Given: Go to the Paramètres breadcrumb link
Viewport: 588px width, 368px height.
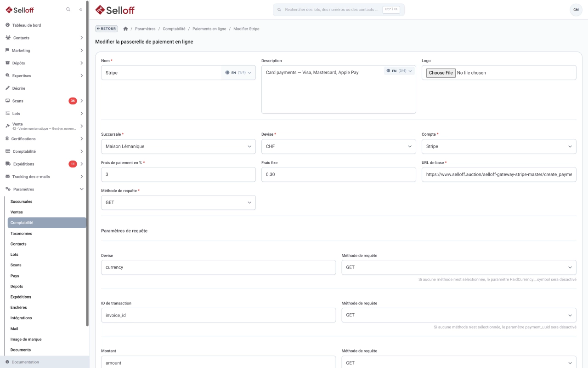Looking at the screenshot, I should point(145,29).
